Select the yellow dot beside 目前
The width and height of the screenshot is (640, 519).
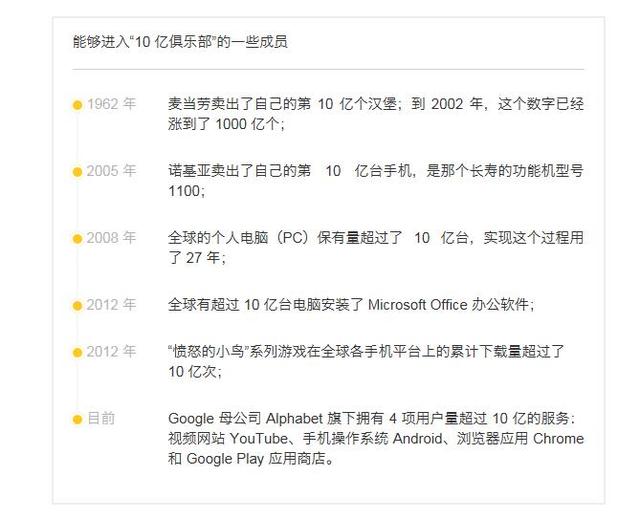point(77,419)
